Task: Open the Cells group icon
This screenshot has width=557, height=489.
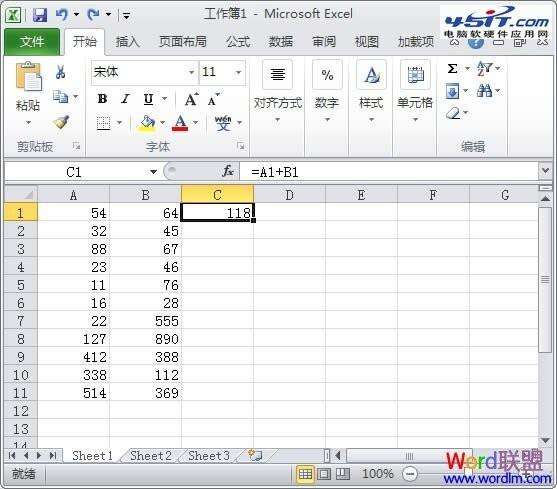Action: pyautogui.click(x=415, y=74)
